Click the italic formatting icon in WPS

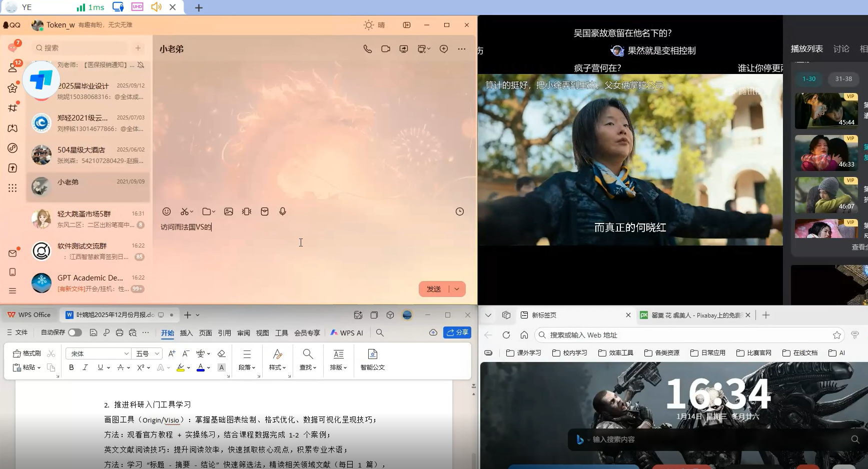(85, 367)
